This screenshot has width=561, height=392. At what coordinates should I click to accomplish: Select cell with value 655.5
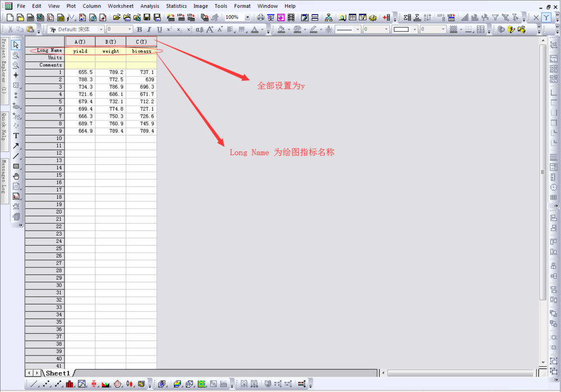tap(80, 72)
